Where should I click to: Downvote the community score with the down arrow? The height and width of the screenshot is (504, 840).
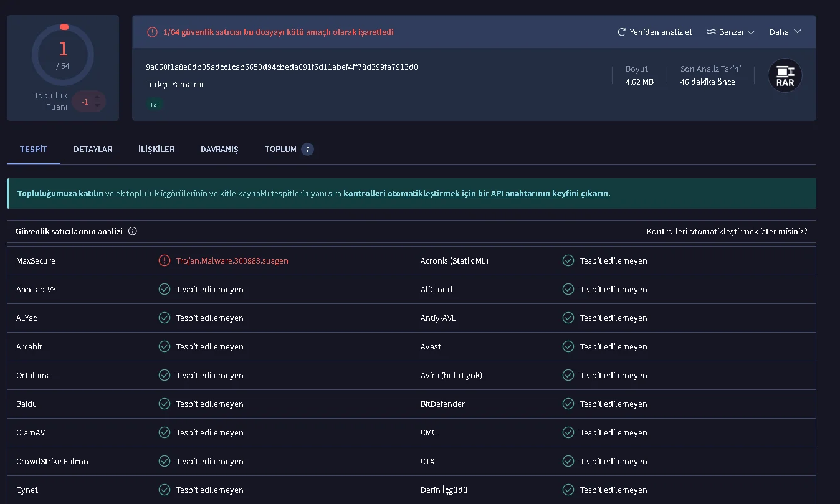tap(97, 106)
